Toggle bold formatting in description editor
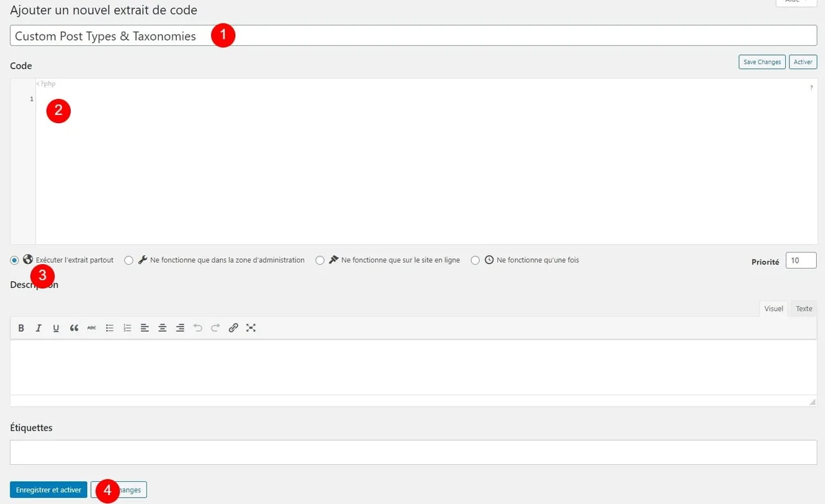 pos(21,328)
